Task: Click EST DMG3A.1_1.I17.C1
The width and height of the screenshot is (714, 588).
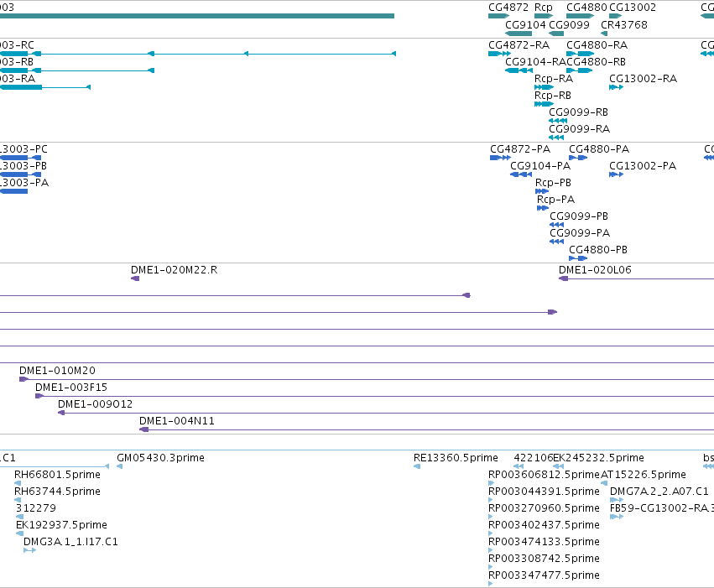Action: [x=70, y=542]
